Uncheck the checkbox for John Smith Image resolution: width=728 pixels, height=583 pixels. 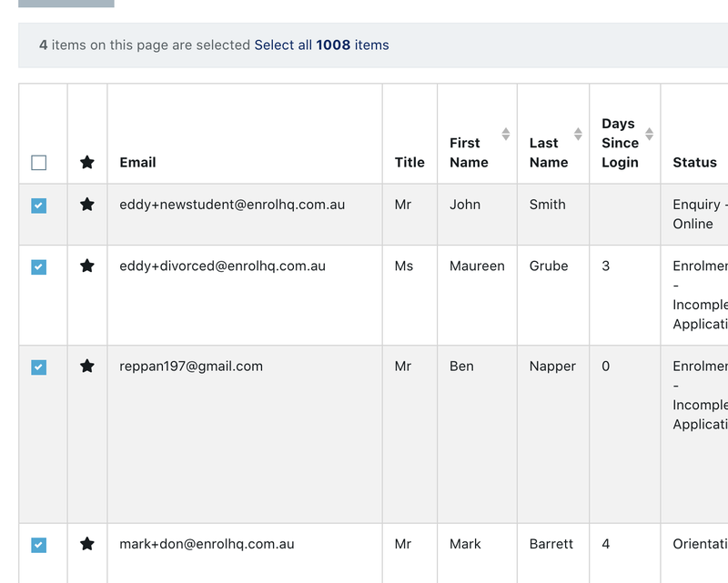[x=38, y=206]
